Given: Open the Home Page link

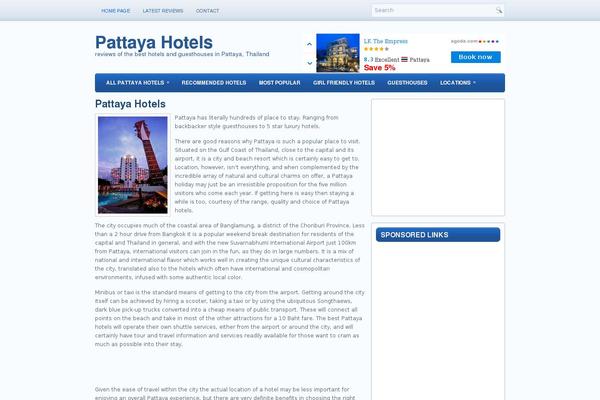Looking at the screenshot, I should click(x=116, y=11).
